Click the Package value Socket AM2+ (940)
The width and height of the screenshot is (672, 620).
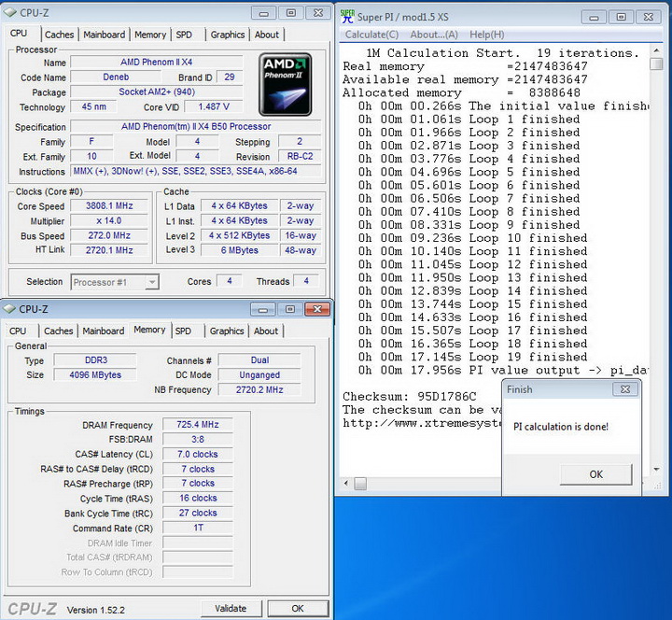(x=157, y=92)
